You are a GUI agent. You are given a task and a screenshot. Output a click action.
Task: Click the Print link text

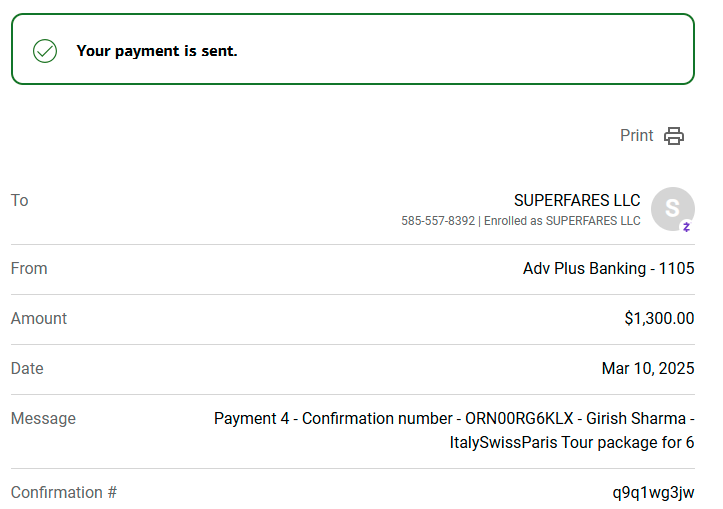point(636,136)
